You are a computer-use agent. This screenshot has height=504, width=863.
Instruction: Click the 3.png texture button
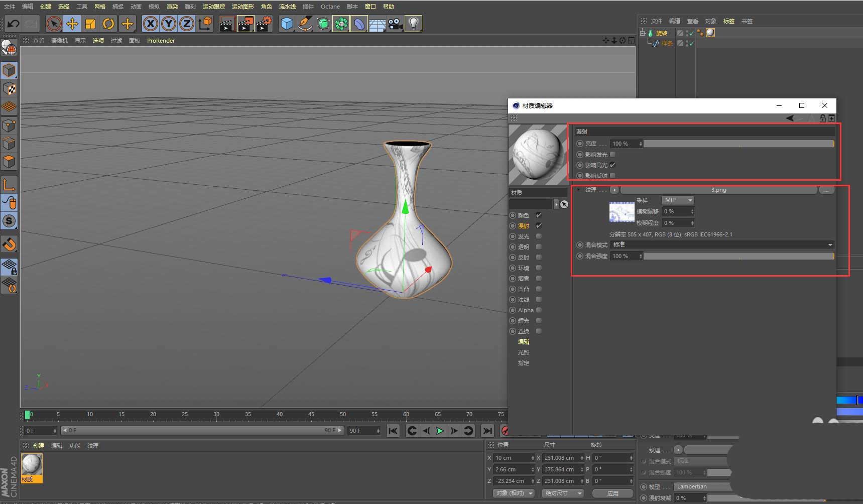click(718, 190)
